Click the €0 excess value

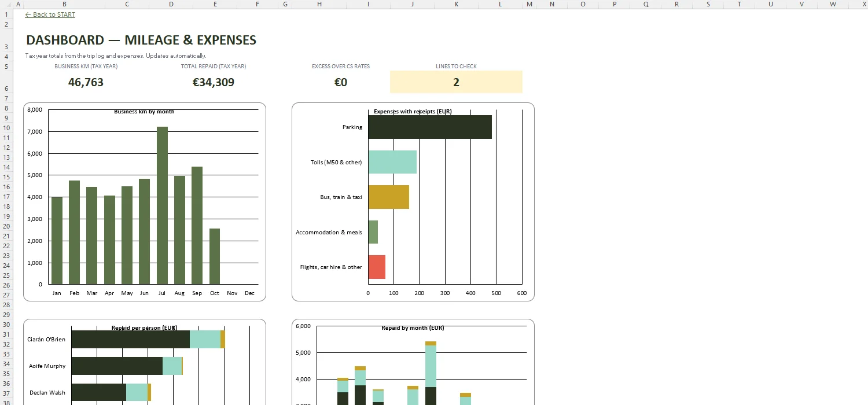click(x=341, y=82)
